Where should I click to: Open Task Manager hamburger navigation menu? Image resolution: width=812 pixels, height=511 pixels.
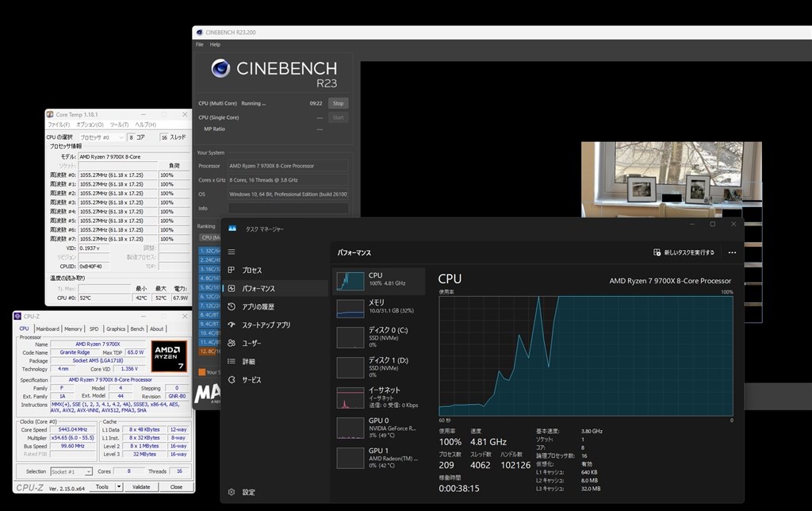tap(232, 252)
